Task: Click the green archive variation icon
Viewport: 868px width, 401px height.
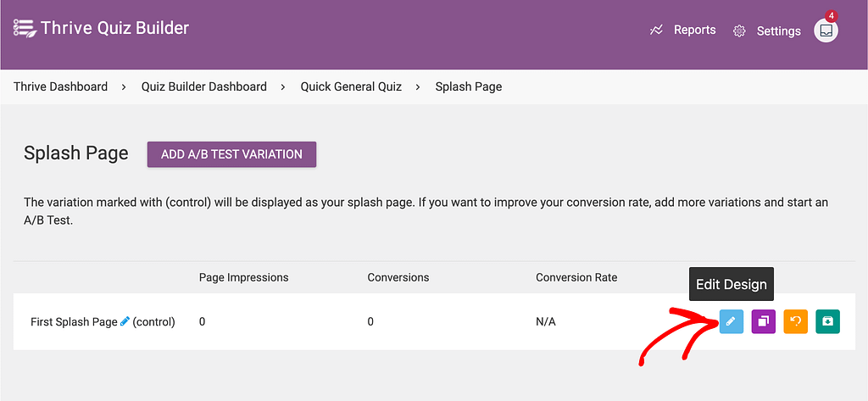Action: 827,321
